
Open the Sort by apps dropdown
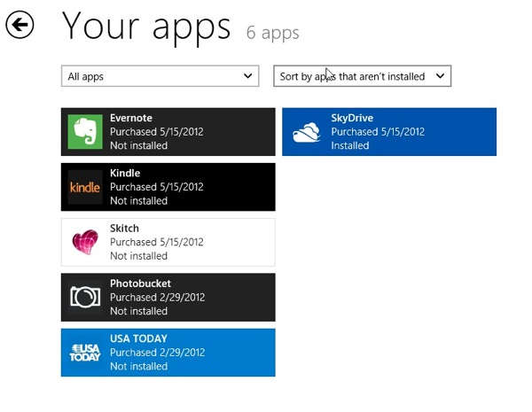pyautogui.click(x=363, y=76)
